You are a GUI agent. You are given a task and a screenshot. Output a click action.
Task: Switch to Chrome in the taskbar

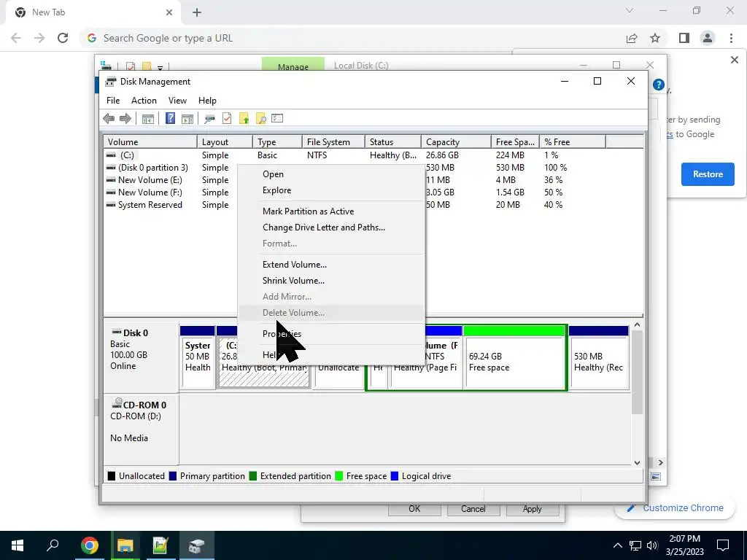tap(90, 545)
